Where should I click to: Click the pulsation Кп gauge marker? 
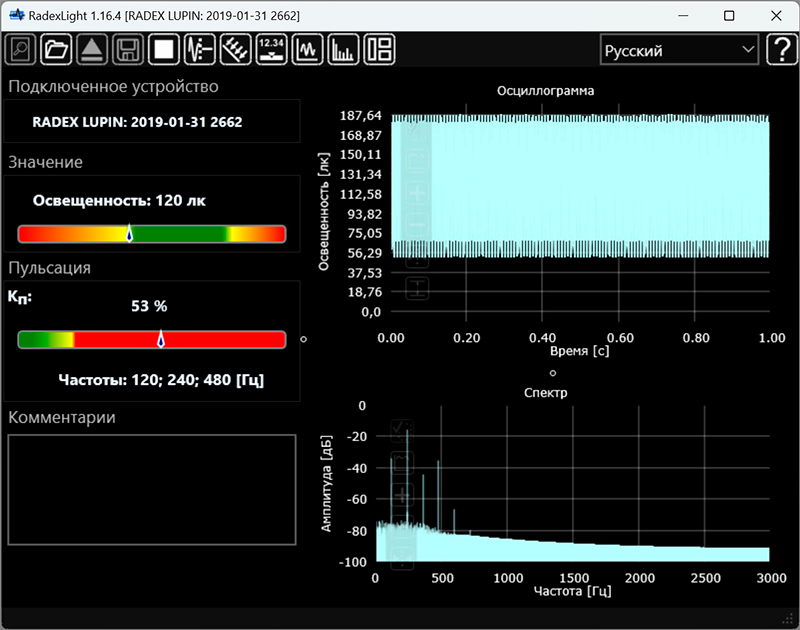coord(161,340)
